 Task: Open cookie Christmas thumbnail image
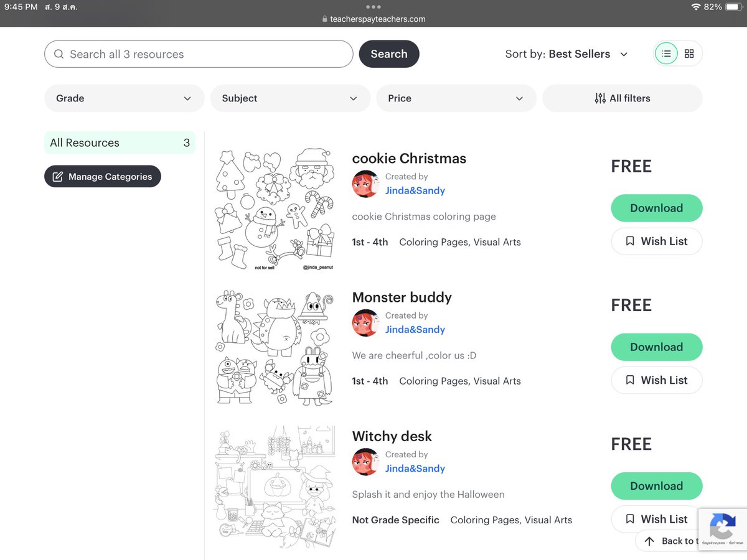click(x=275, y=208)
